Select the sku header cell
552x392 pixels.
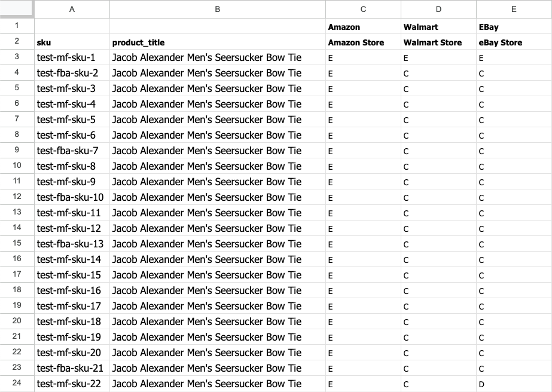pyautogui.click(x=72, y=42)
